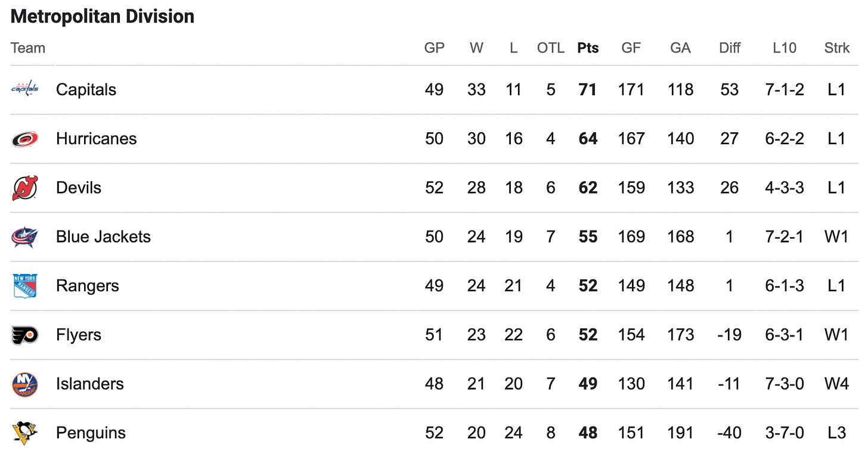Click the Hurricanes team logo

click(x=25, y=139)
